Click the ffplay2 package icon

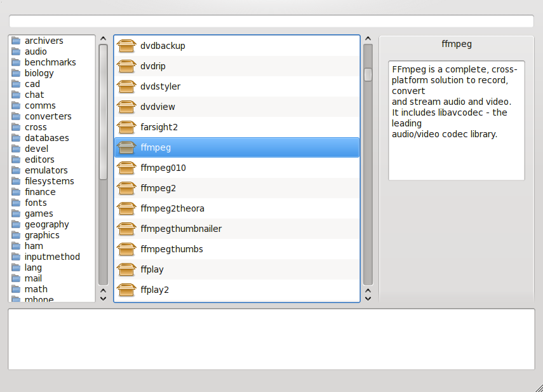(x=126, y=290)
